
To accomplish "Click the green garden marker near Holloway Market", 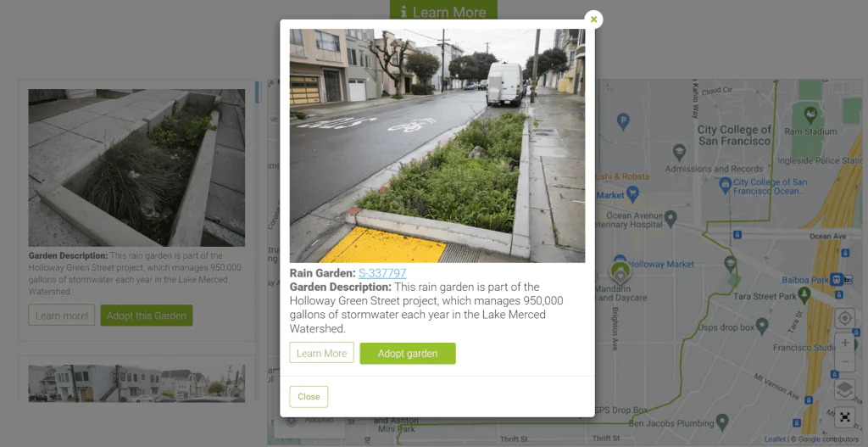I will point(620,273).
